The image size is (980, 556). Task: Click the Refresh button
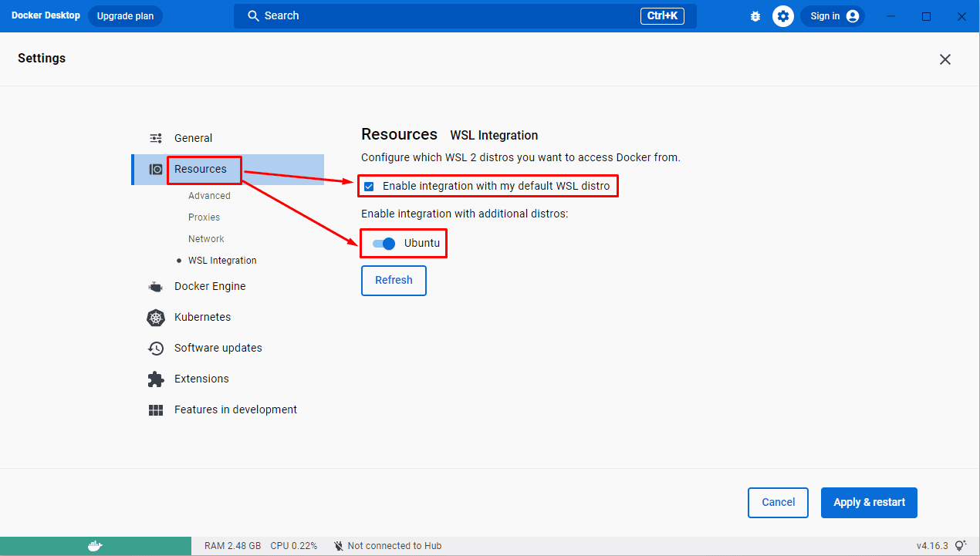(394, 281)
